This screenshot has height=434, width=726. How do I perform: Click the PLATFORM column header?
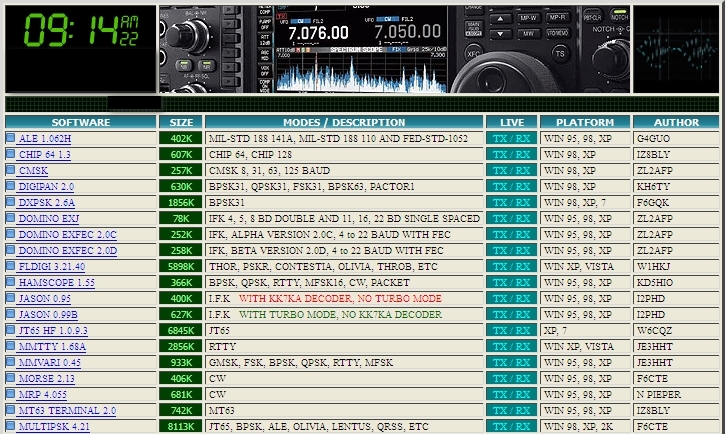click(585, 122)
